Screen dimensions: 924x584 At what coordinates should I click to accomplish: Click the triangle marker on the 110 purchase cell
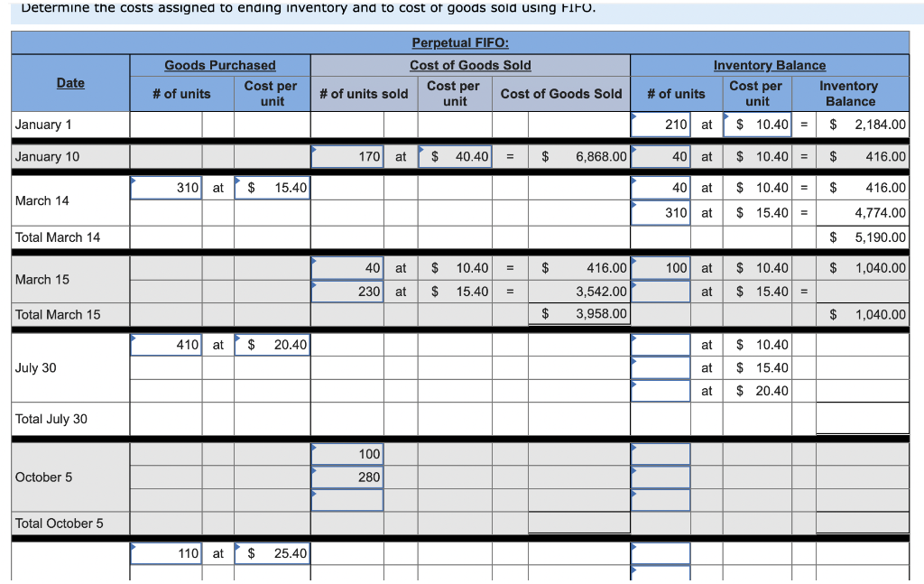(x=134, y=547)
